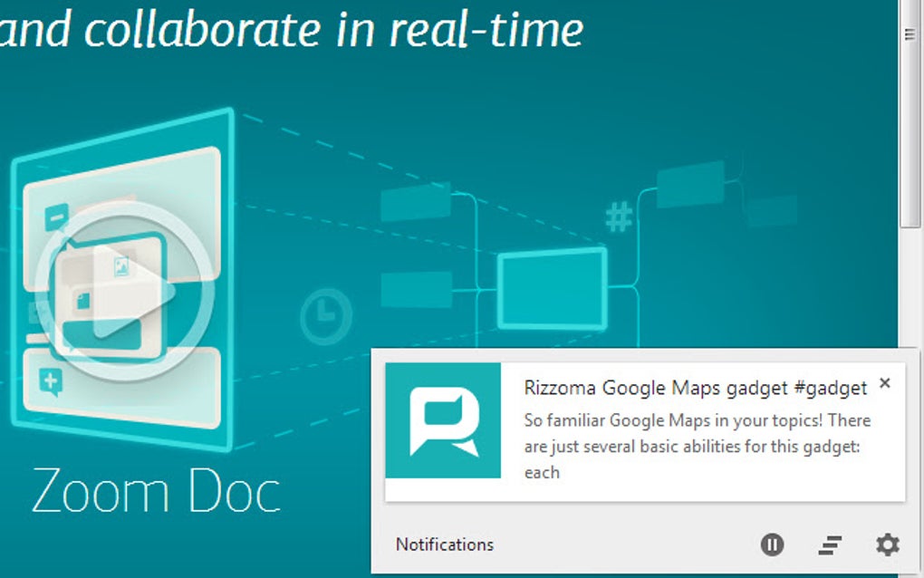Click the collaborate in real-time headline

click(290, 29)
